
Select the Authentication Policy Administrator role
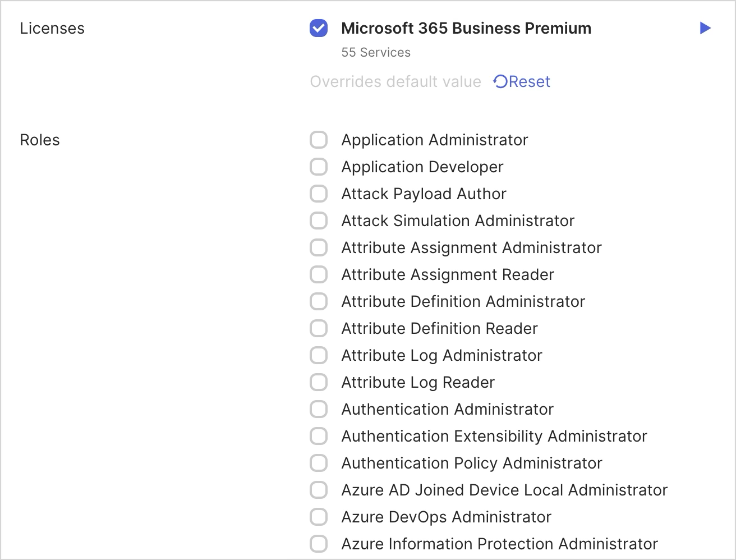point(319,463)
